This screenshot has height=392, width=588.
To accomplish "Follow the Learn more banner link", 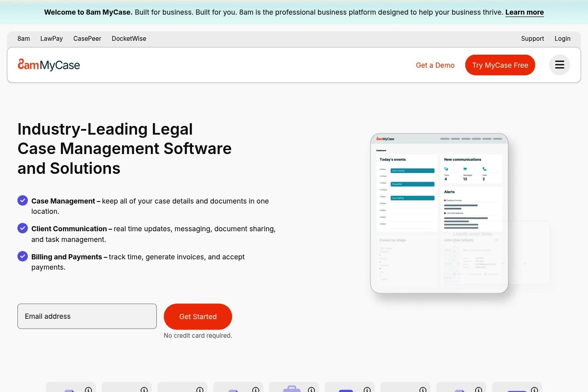I will (525, 12).
